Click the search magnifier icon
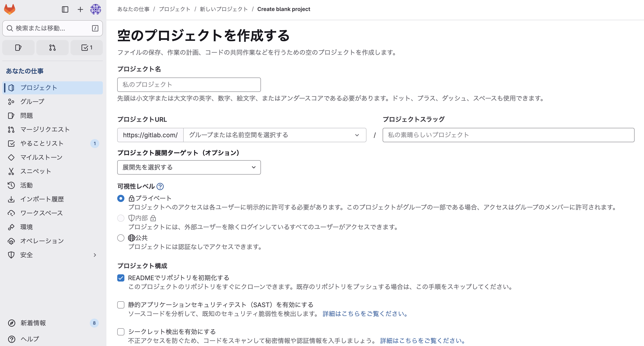The image size is (644, 346). point(10,28)
